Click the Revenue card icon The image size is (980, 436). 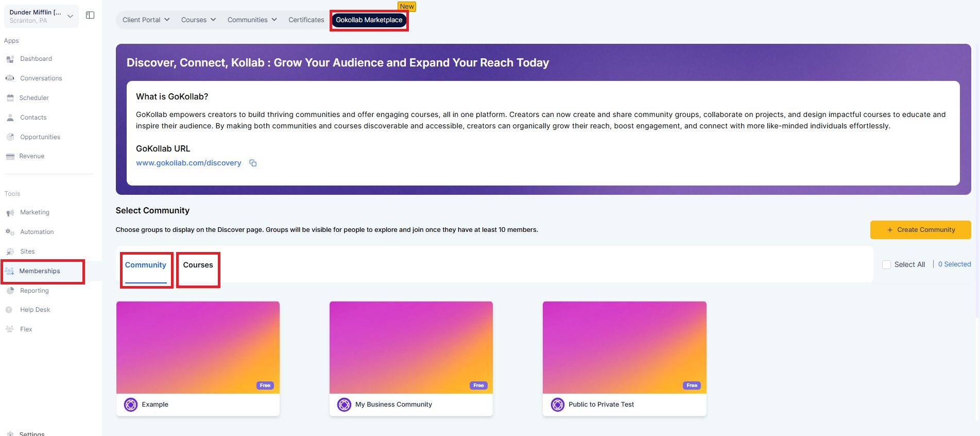pos(10,156)
